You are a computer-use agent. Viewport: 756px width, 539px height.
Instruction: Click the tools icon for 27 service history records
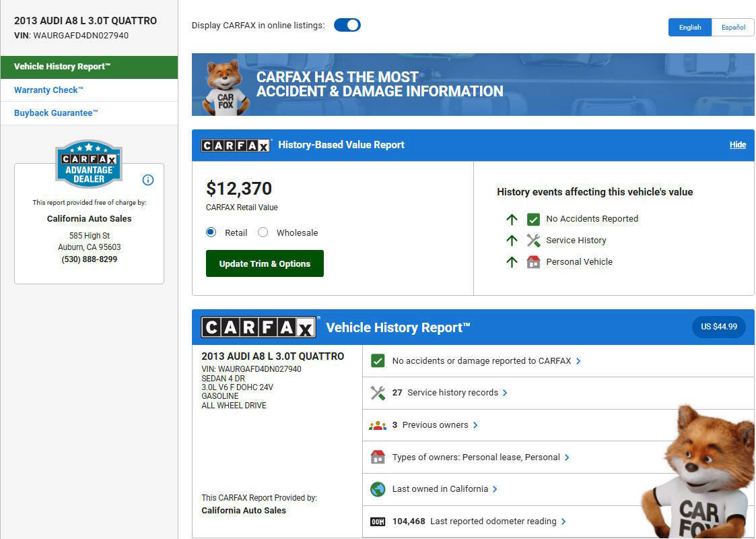pos(378,393)
